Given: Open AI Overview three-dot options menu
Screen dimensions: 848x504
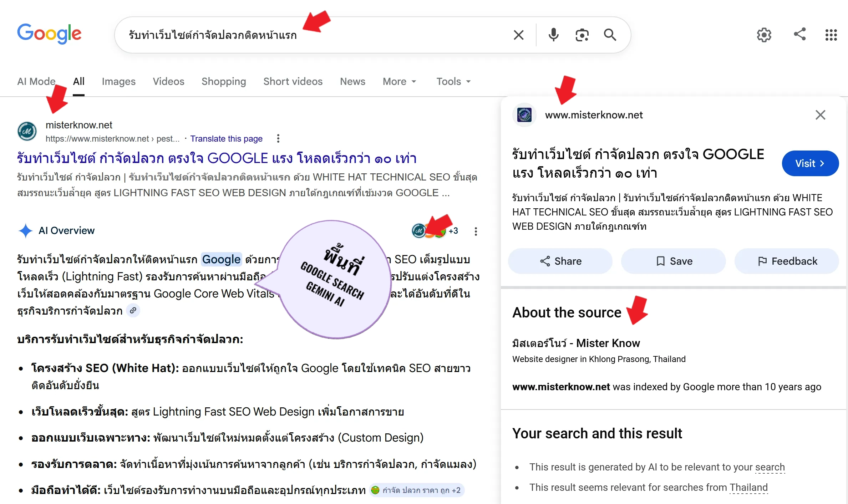Looking at the screenshot, I should (476, 231).
